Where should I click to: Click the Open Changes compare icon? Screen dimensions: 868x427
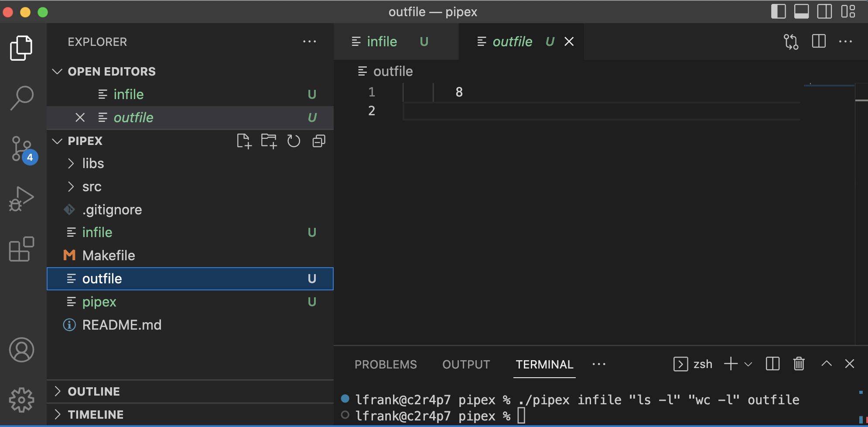click(791, 42)
